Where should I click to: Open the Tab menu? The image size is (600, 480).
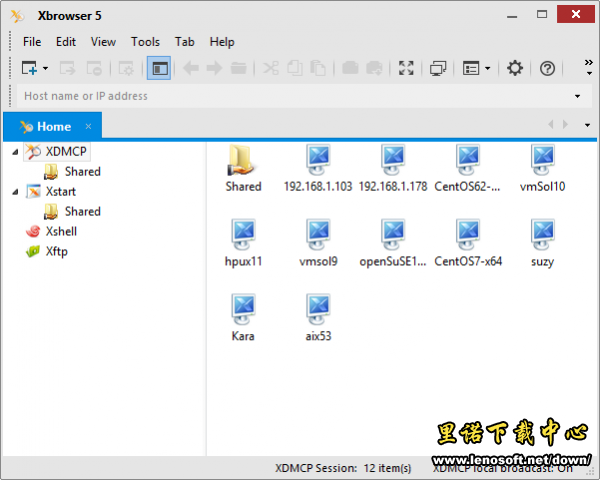pos(184,42)
